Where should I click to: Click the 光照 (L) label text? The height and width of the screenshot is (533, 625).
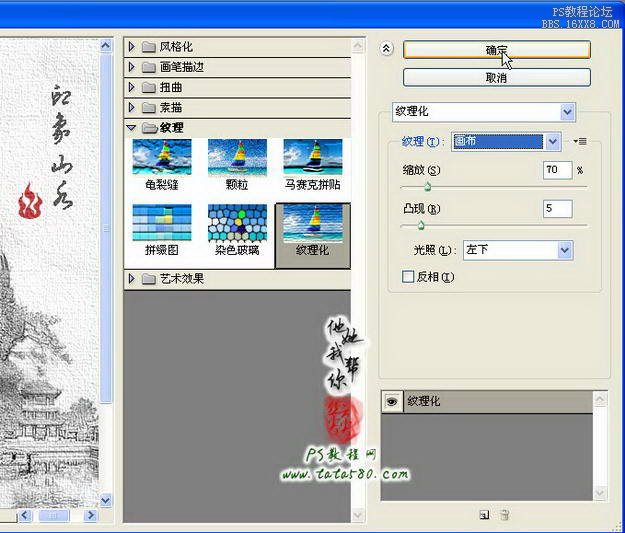click(x=433, y=250)
